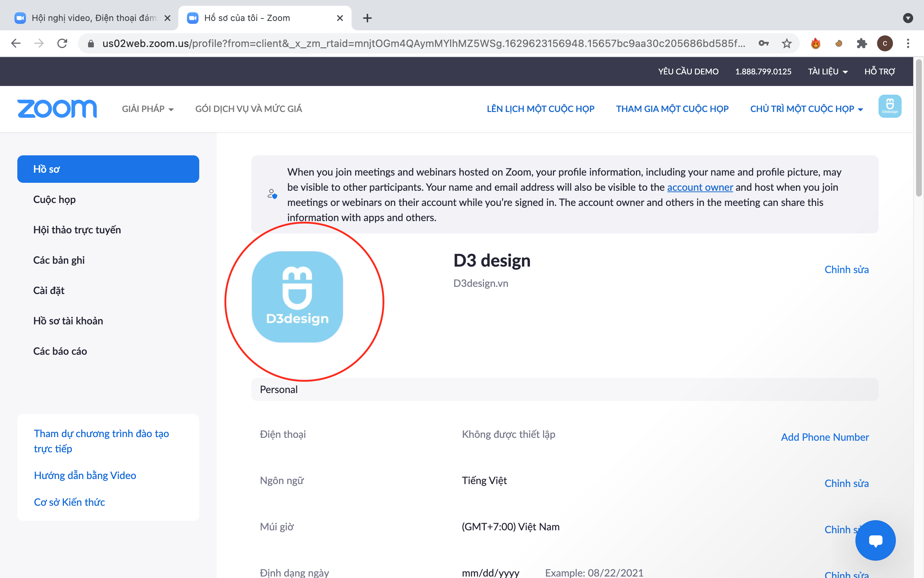
Task: Click the privacy person-shield icon
Action: [272, 194]
